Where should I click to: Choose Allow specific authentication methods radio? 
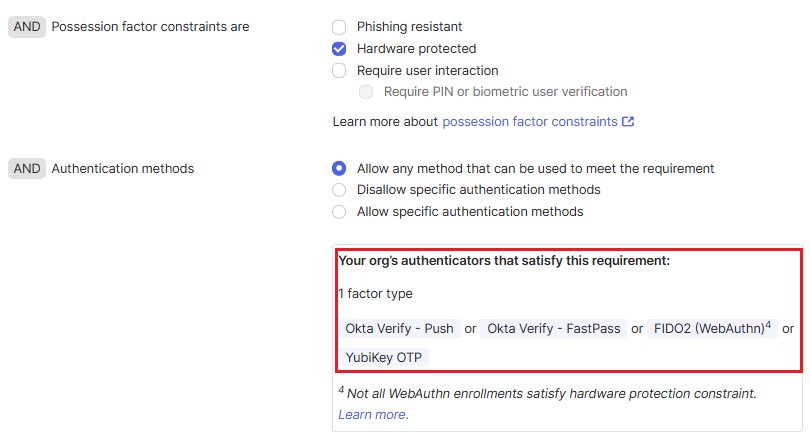pos(339,212)
